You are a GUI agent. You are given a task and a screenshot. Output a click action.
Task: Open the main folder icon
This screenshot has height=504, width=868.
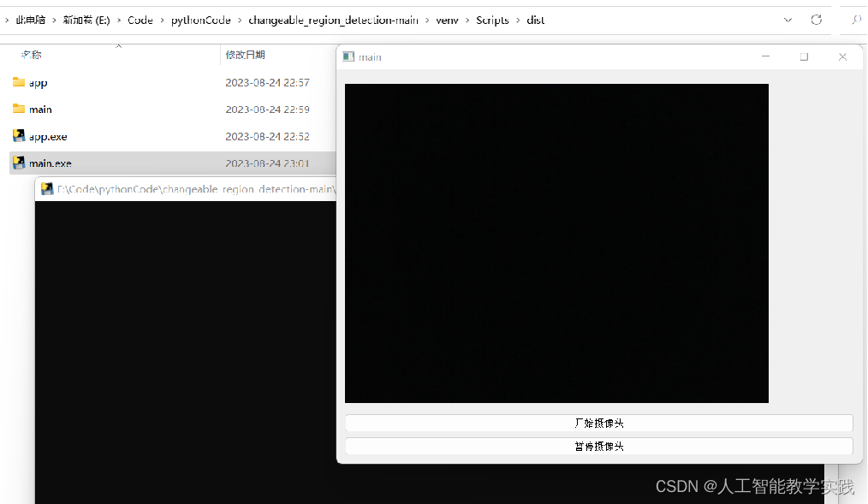pyautogui.click(x=18, y=109)
